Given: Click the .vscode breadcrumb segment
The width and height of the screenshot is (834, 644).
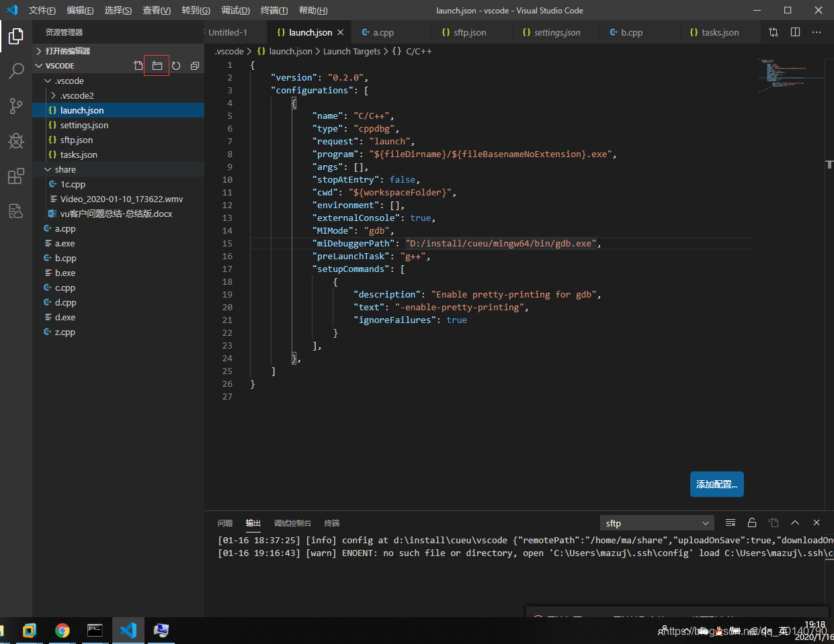Looking at the screenshot, I should [229, 51].
